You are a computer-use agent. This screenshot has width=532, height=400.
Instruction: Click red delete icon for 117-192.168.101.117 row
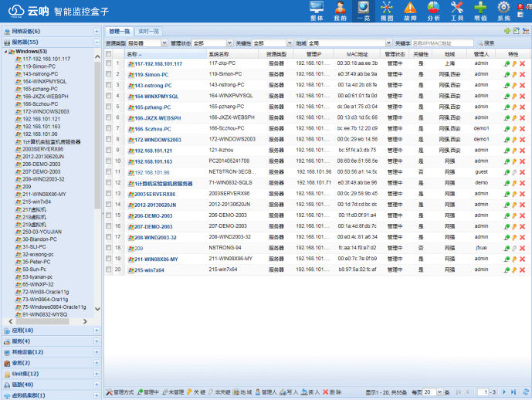coord(523,64)
